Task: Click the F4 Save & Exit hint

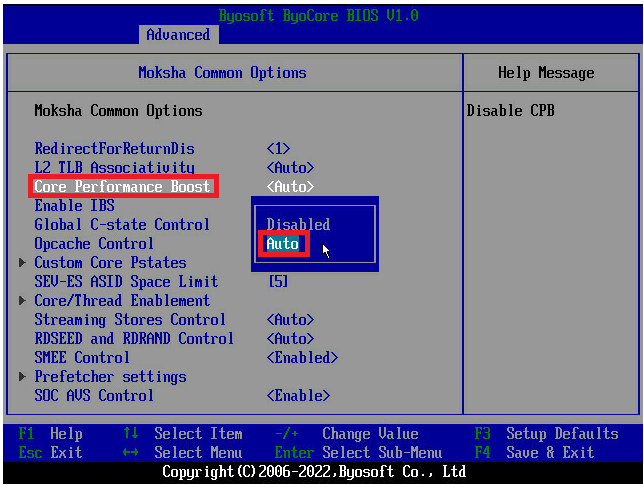Action: 534,453
